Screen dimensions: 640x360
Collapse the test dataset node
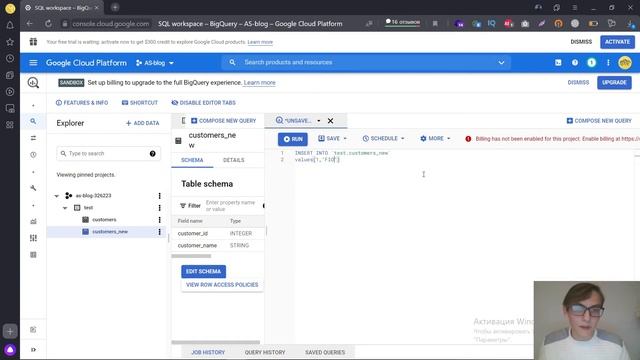(x=65, y=208)
